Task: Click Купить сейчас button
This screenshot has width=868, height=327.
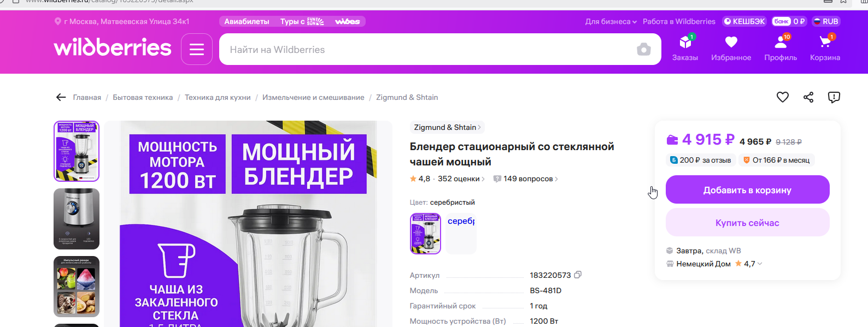Action: pyautogui.click(x=747, y=222)
